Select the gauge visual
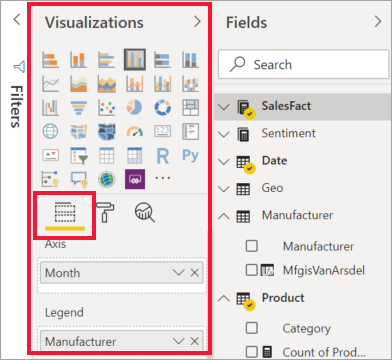The height and width of the screenshot is (360, 392). coord(135,131)
